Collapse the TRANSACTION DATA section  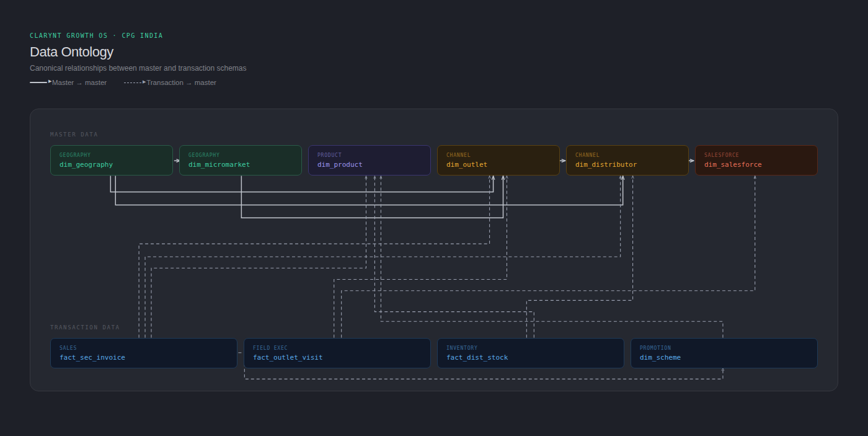pyautogui.click(x=85, y=327)
